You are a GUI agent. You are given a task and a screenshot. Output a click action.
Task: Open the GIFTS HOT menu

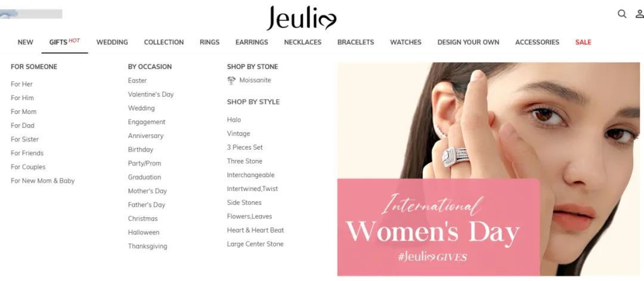(x=64, y=42)
